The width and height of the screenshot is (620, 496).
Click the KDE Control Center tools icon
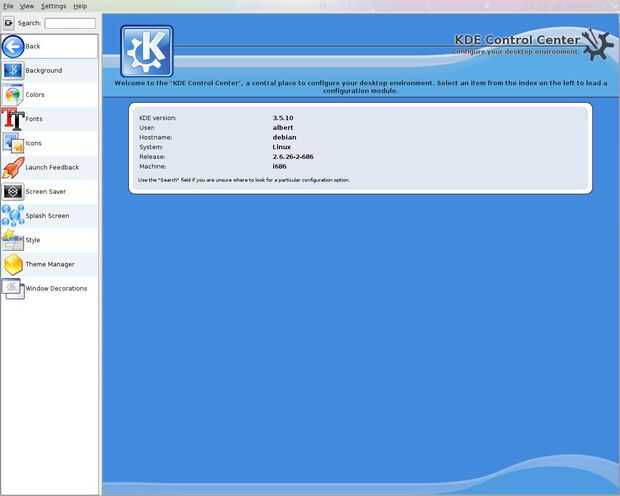tap(597, 43)
